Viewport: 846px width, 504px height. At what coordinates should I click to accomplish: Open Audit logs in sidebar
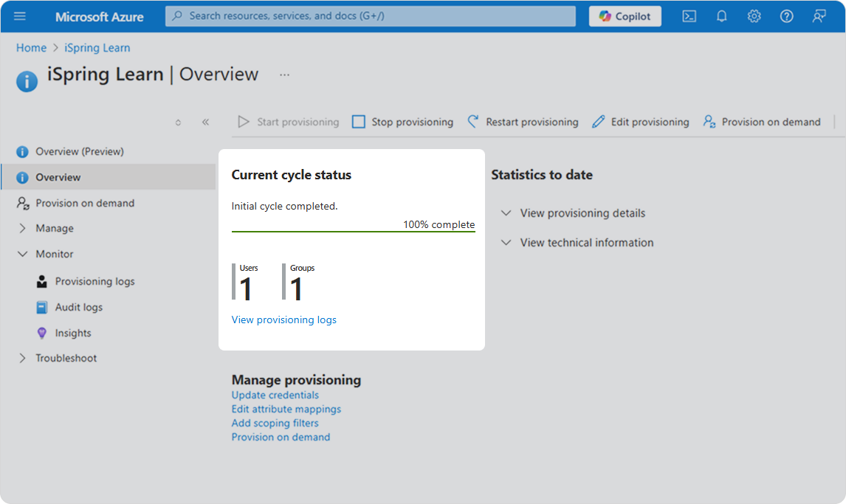(x=79, y=307)
